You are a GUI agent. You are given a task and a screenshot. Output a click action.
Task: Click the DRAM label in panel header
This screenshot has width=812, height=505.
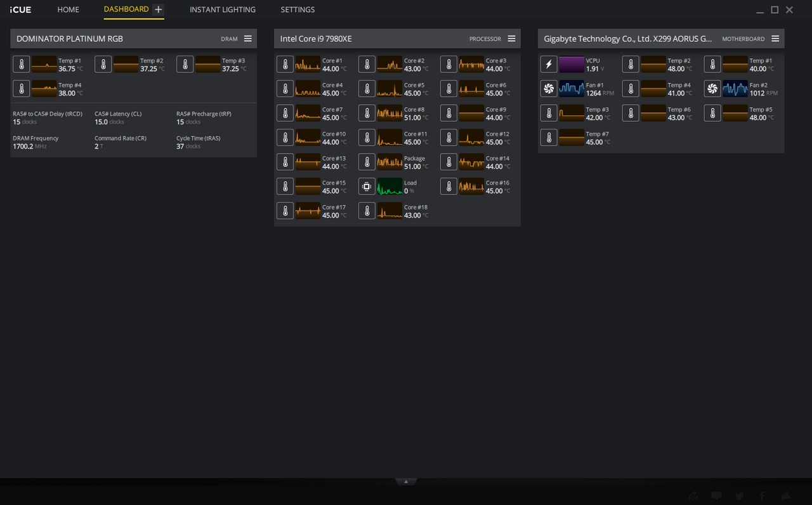tap(229, 39)
